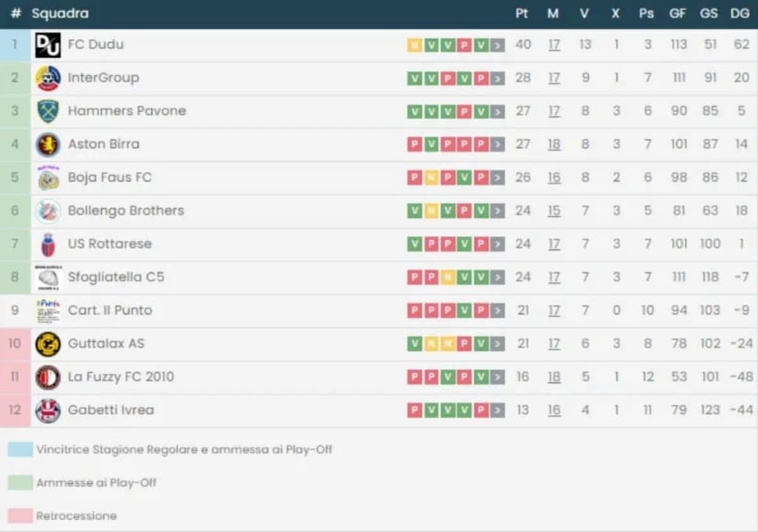Click the Pt column header
The width and height of the screenshot is (758, 532).
pyautogui.click(x=522, y=13)
